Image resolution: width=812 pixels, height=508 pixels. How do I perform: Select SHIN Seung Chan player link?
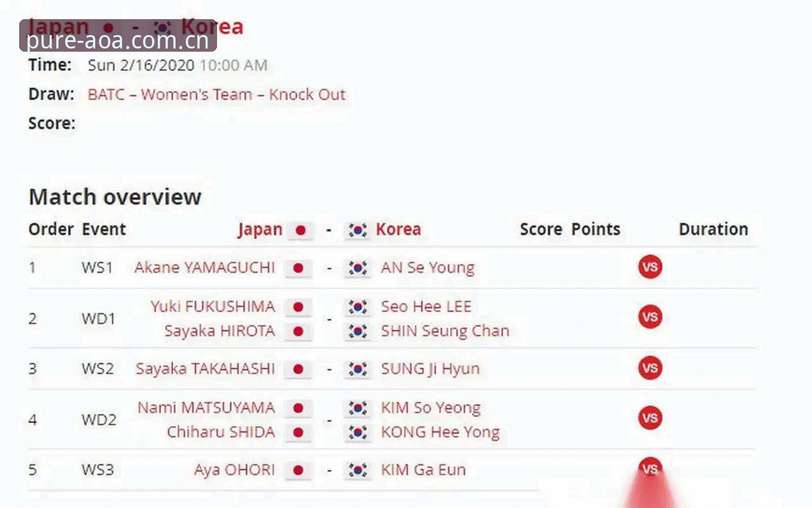point(445,331)
